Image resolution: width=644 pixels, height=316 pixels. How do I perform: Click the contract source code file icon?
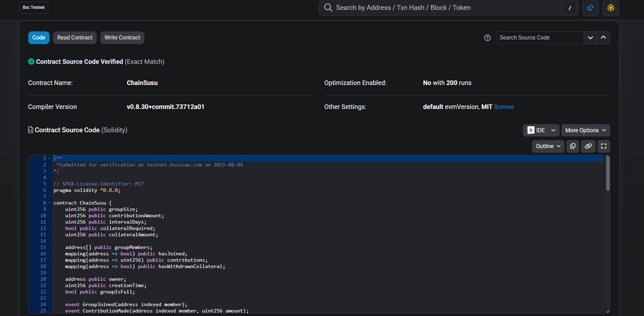(31, 130)
